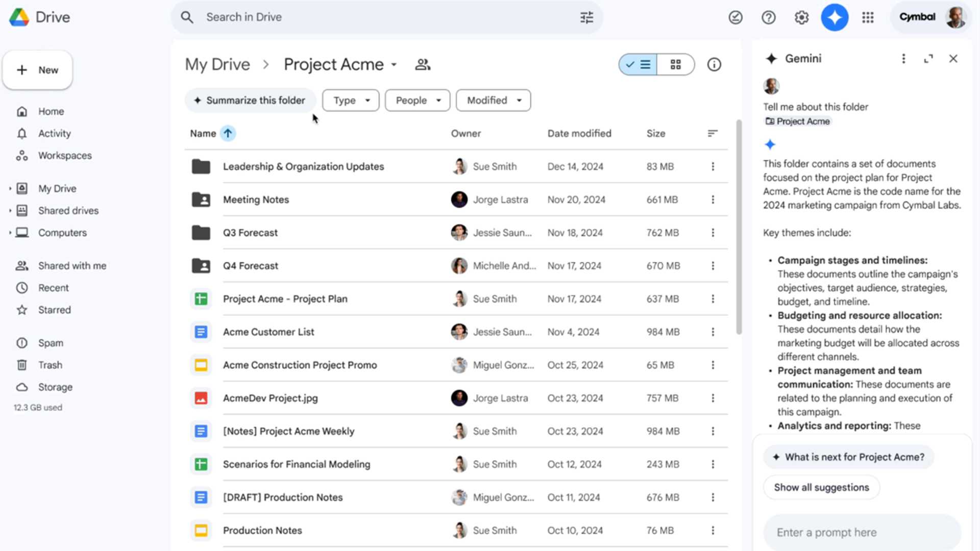The image size is (980, 551).
Task: Open the Google apps grid launcher
Action: click(868, 17)
